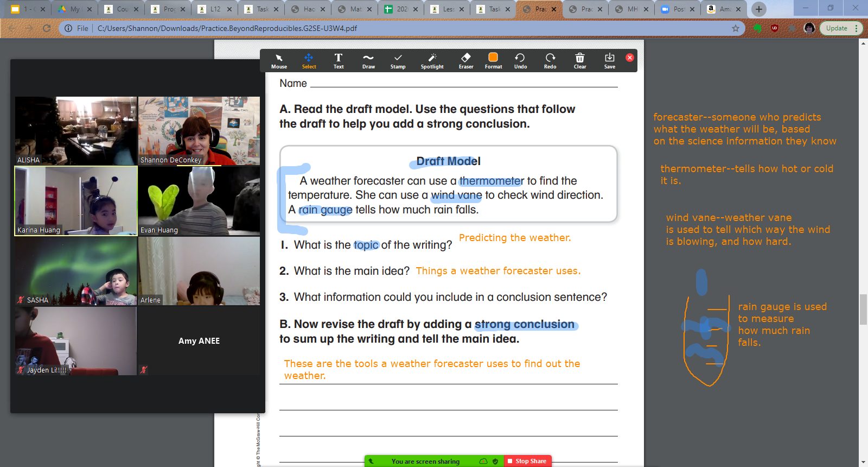Click the page vertical scrollbar thumb
This screenshot has width=868, height=467.
[863, 309]
